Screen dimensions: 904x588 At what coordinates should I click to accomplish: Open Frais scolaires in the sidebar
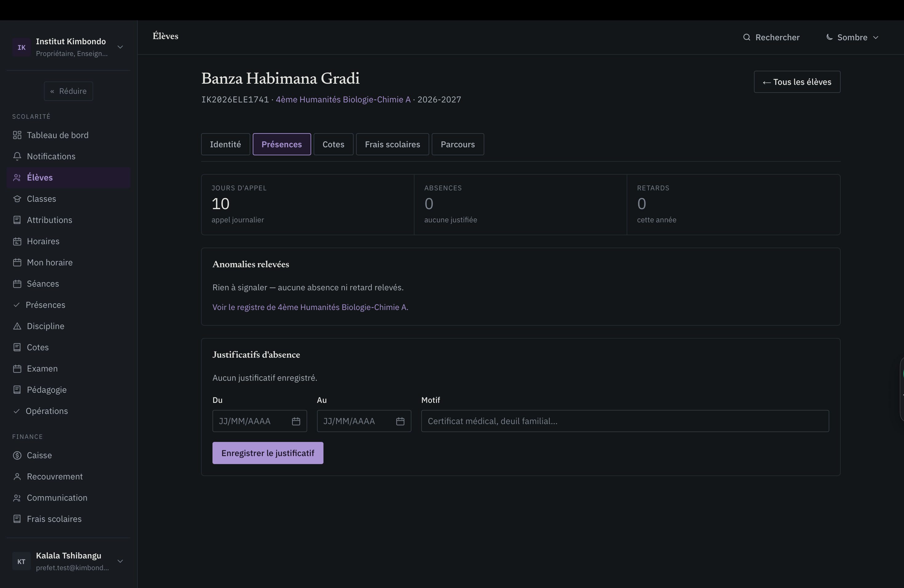(x=68, y=519)
